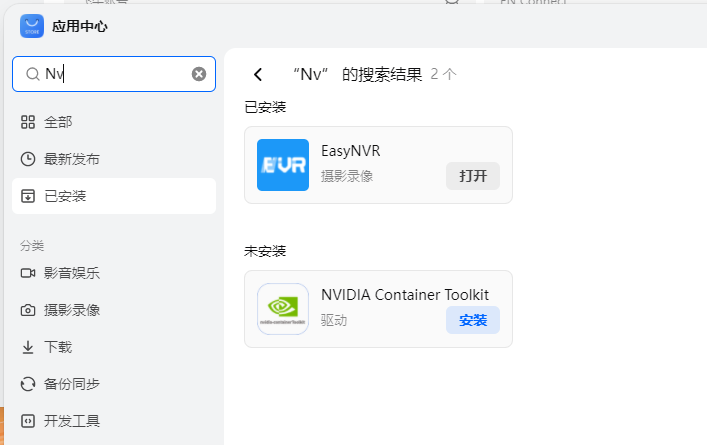Click the "2 个" result count
Image resolution: width=707 pixels, height=445 pixels.
[x=443, y=74]
